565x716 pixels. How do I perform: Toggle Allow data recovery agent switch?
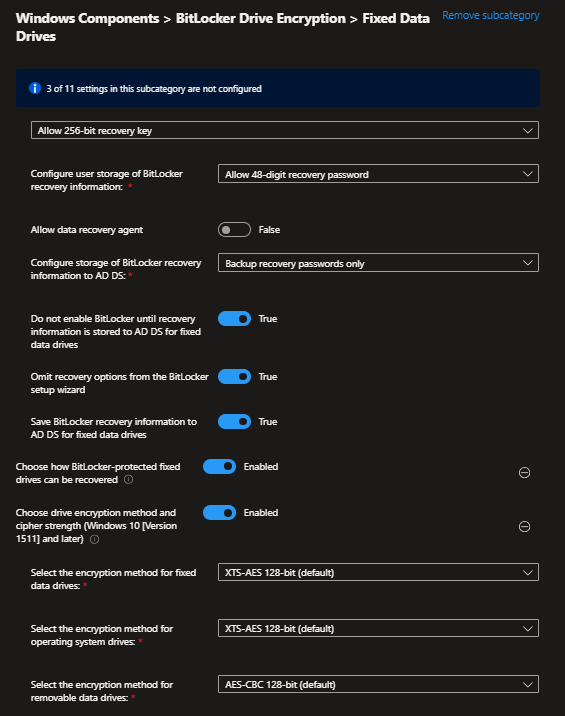(234, 230)
